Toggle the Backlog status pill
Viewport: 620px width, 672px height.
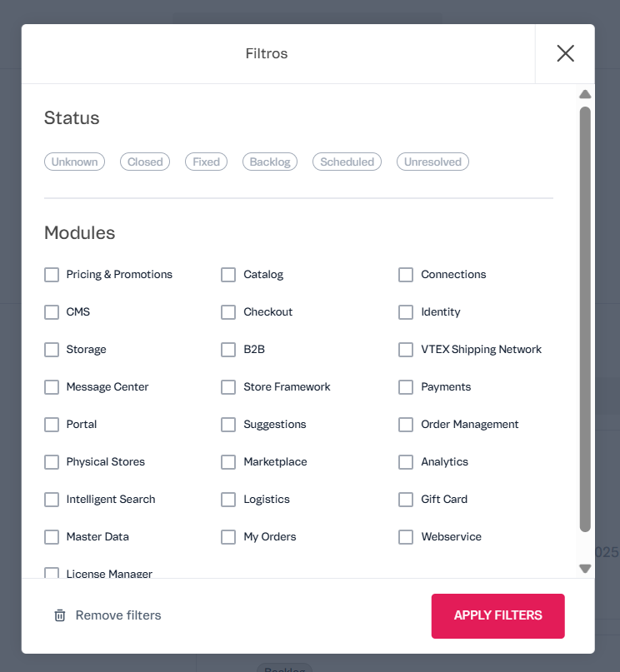coord(269,162)
